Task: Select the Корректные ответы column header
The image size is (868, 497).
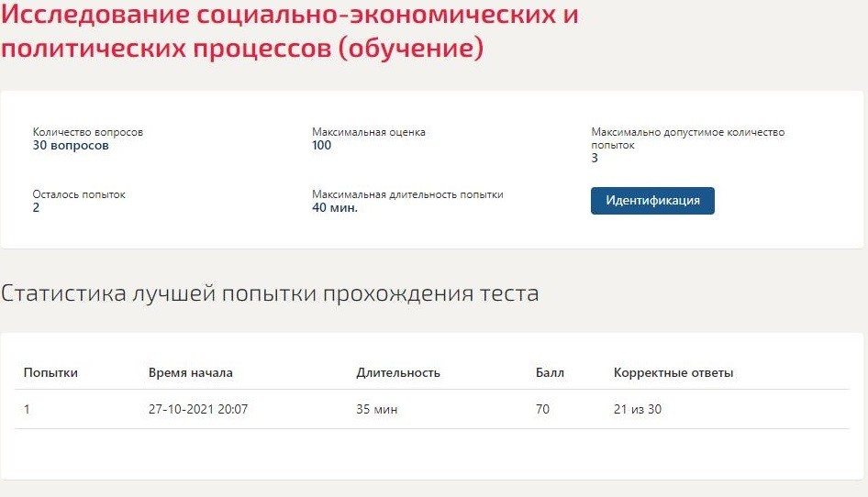Action: coord(673,372)
